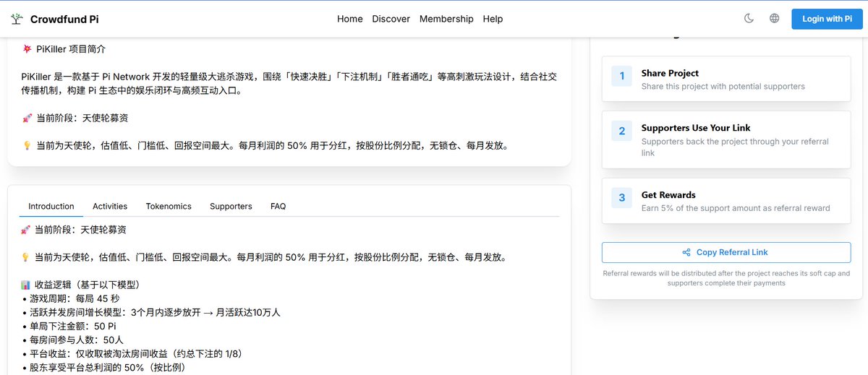Click the '单局下注金额：50 Pi' line
The height and width of the screenshot is (375, 868).
point(75,326)
